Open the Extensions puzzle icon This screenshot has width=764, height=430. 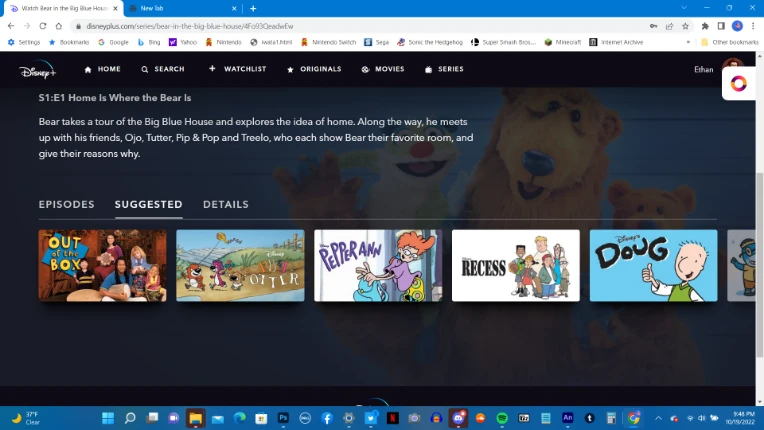point(705,26)
